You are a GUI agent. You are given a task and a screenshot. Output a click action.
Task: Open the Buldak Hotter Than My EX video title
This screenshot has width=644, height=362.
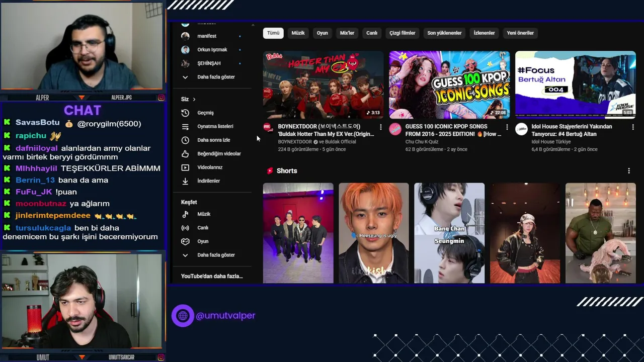click(x=326, y=130)
